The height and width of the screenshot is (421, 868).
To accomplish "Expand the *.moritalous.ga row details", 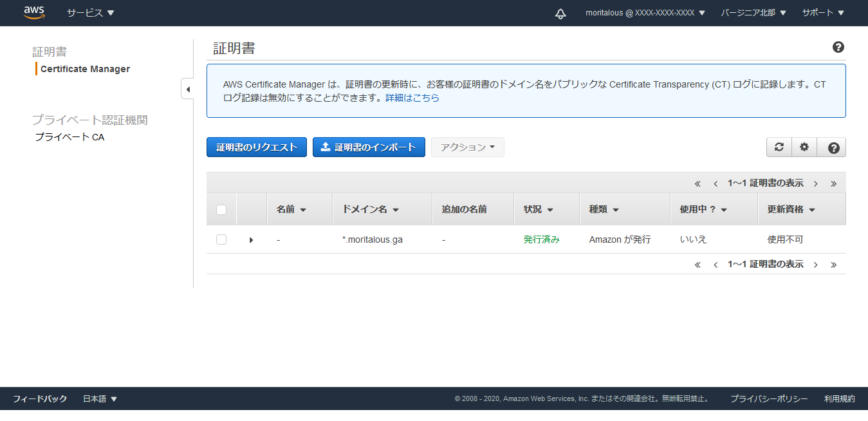I will (251, 240).
